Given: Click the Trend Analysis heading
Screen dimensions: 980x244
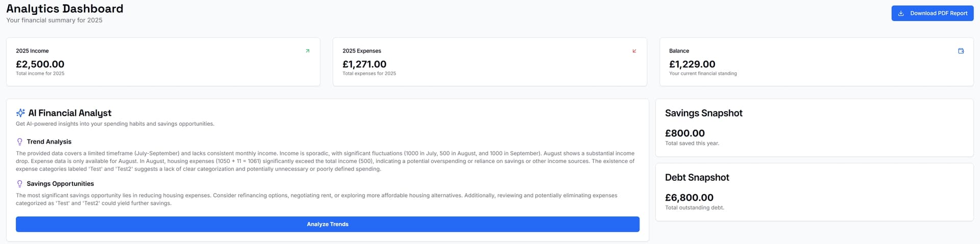Looking at the screenshot, I should pyautogui.click(x=49, y=142).
